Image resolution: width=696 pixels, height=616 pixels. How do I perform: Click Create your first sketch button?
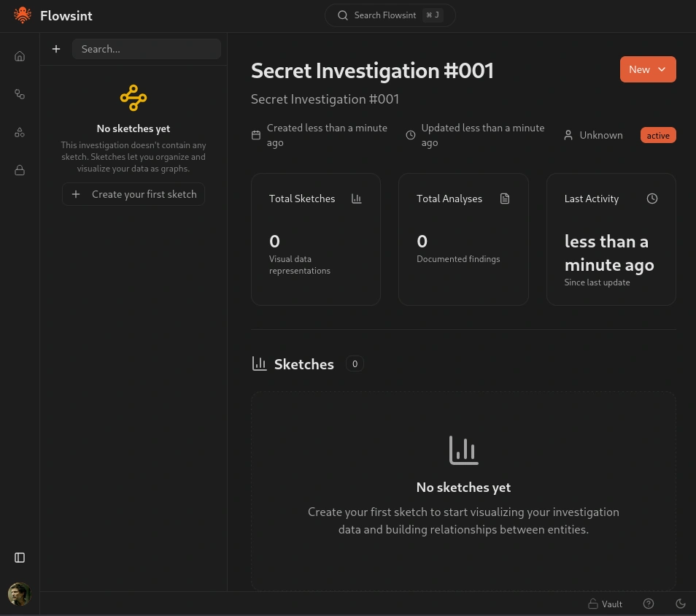134,194
